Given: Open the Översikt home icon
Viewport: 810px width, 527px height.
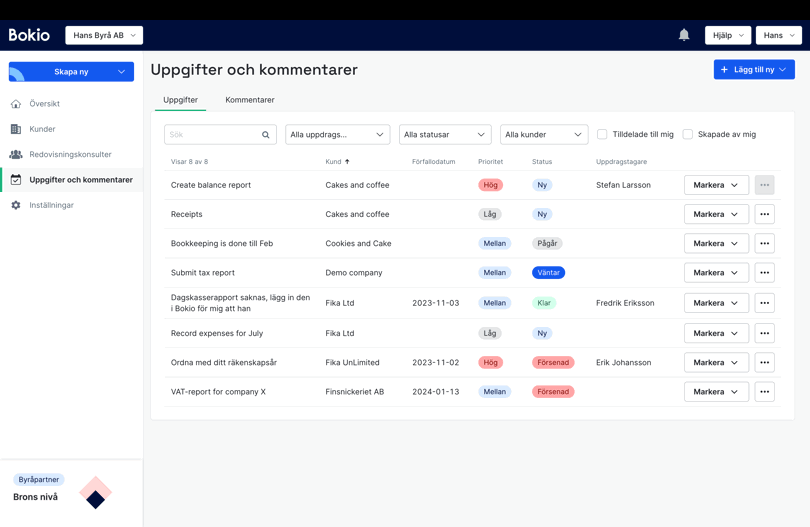Looking at the screenshot, I should tap(16, 104).
